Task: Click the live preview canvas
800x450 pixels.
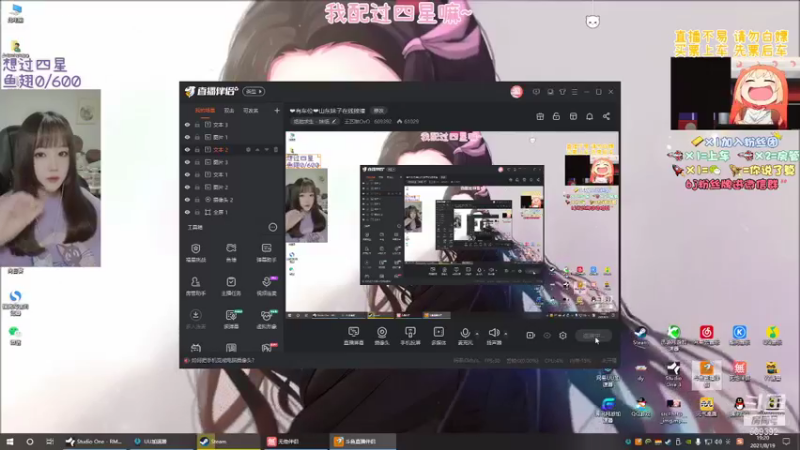Action: 452,226
